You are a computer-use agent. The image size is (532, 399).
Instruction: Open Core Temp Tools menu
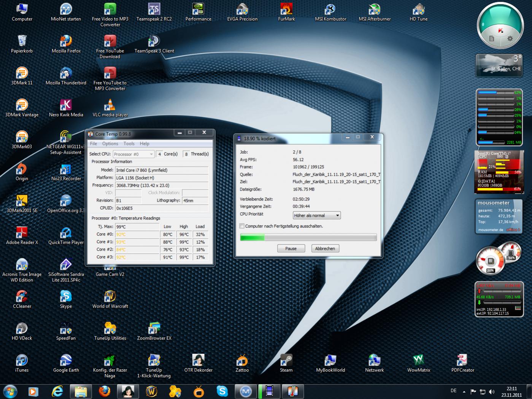(129, 143)
